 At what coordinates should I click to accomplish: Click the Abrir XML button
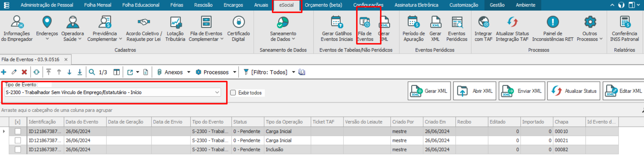[475, 91]
